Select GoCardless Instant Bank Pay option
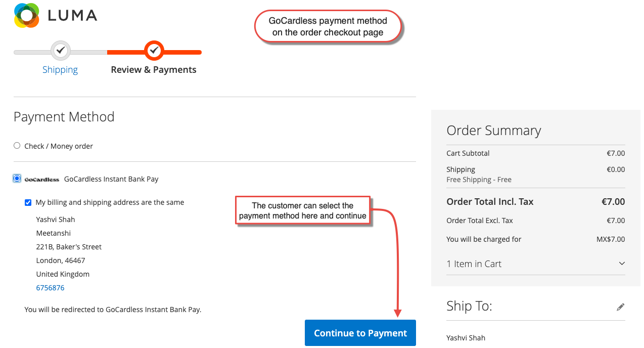This screenshot has width=644, height=348. 17,178
